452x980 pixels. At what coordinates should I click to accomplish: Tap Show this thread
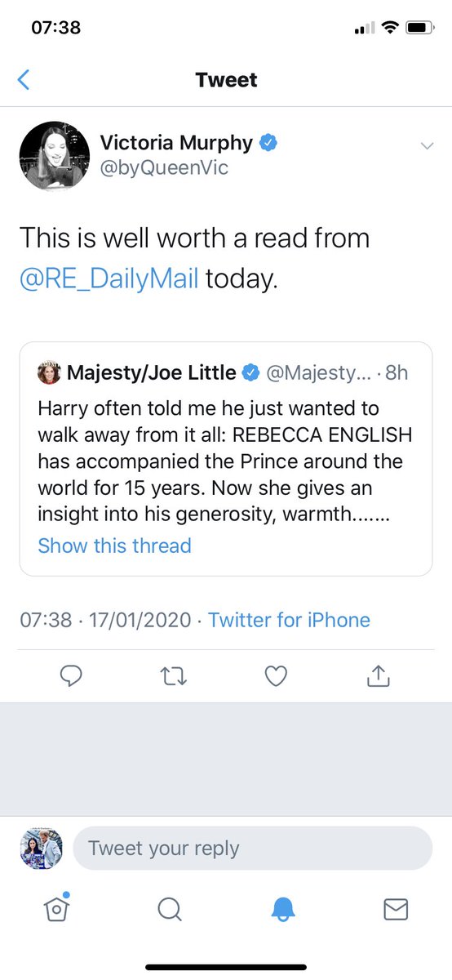click(114, 546)
